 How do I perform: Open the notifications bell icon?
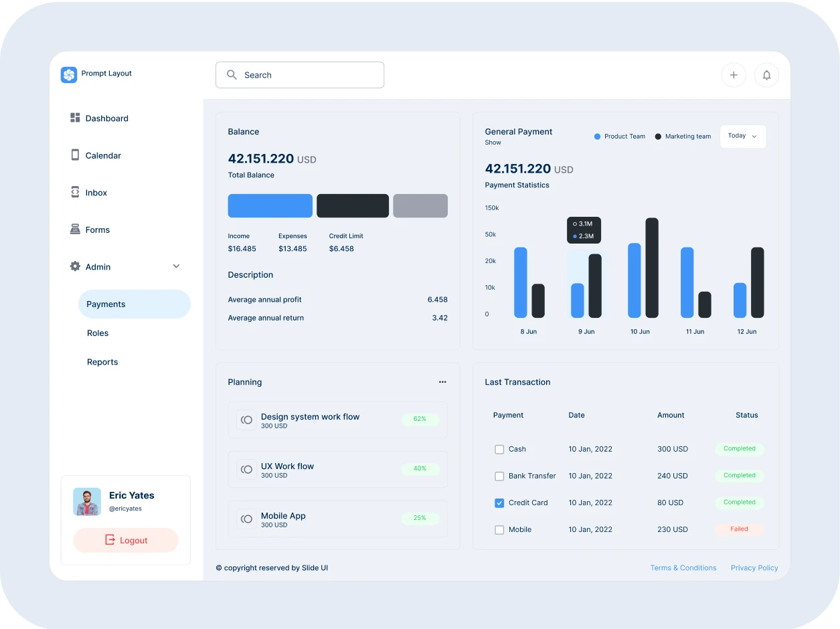(x=766, y=75)
